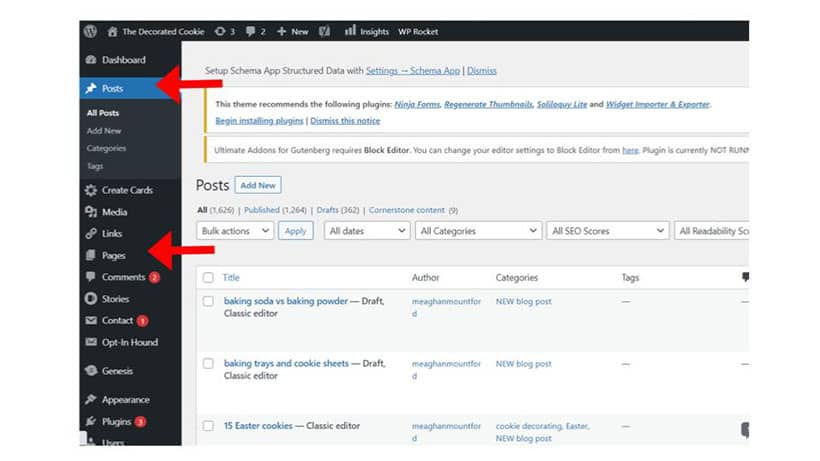Click Begin installing plugins link

(x=259, y=121)
